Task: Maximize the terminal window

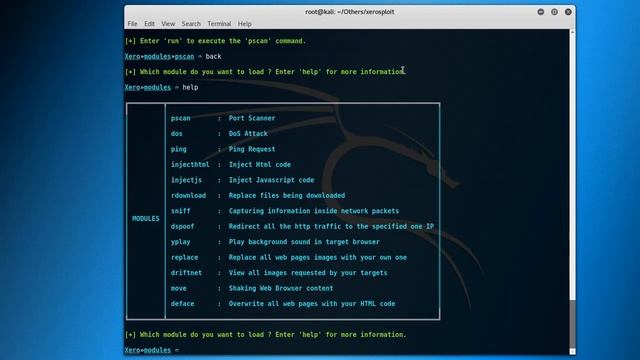Action: point(554,12)
